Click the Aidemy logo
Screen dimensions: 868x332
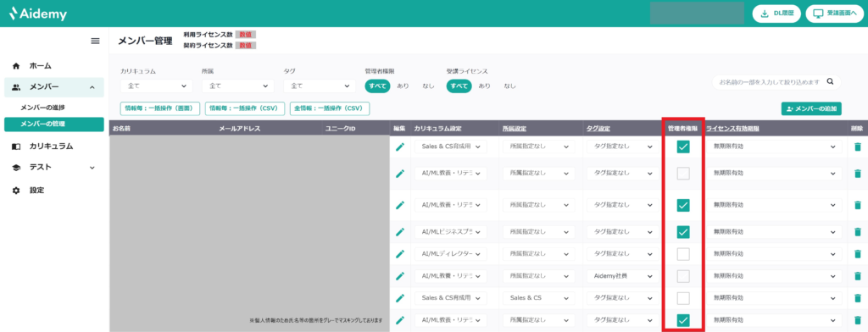click(38, 14)
